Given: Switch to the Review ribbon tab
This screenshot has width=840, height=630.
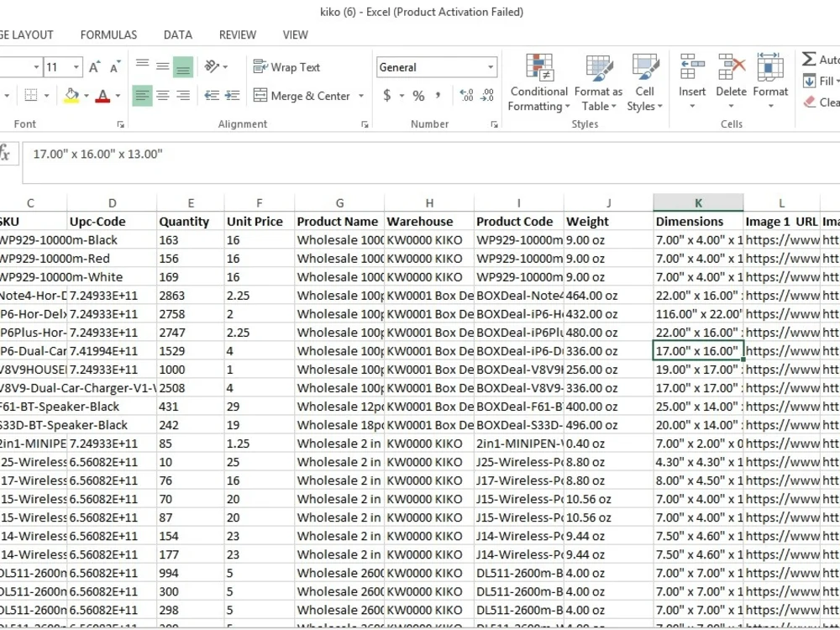Looking at the screenshot, I should pos(238,34).
